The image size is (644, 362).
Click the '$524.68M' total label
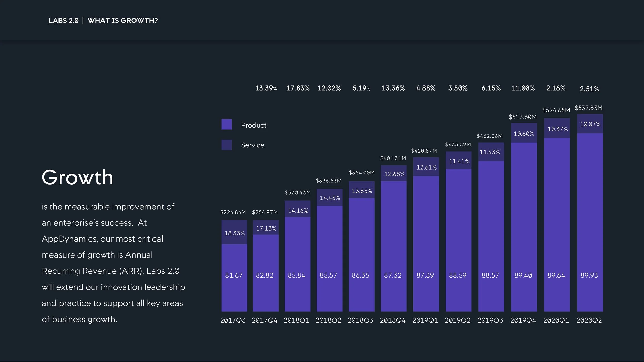click(556, 110)
